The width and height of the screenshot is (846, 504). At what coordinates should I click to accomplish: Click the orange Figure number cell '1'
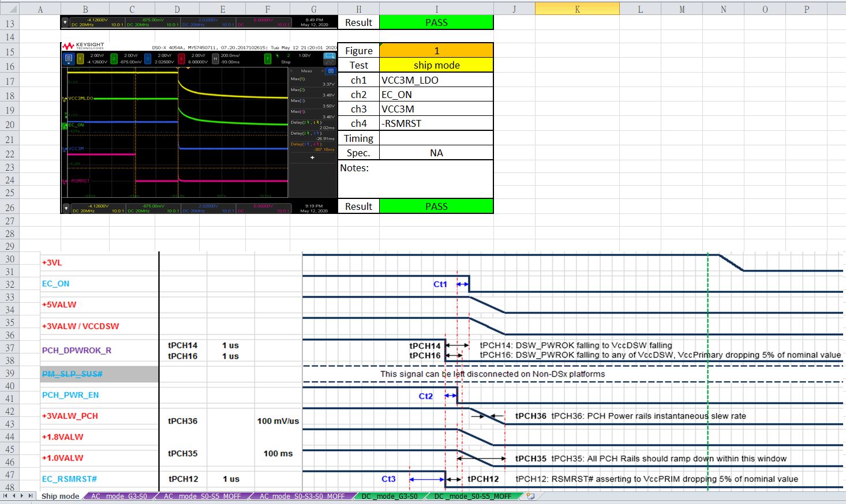(x=436, y=51)
